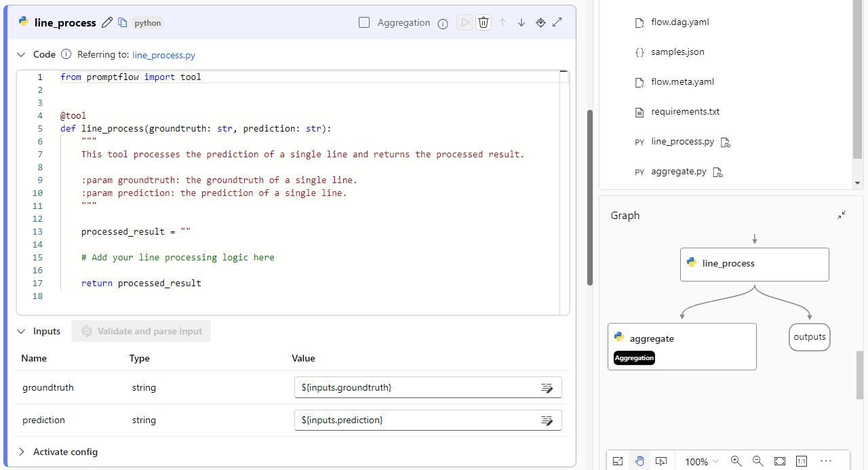This screenshot has width=868, height=470.
Task: Copy the line_process node name
Action: 123,22
